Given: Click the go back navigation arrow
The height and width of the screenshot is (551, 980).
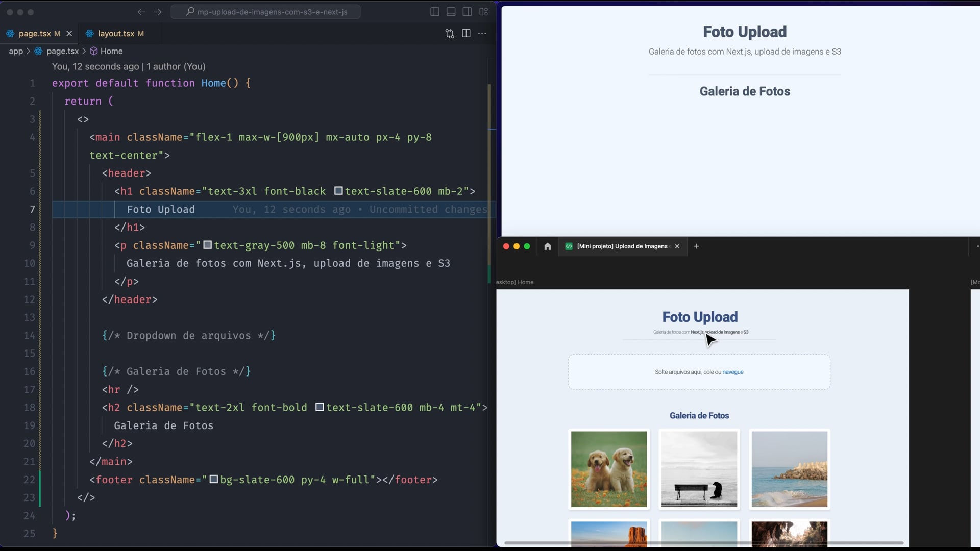Looking at the screenshot, I should [141, 12].
